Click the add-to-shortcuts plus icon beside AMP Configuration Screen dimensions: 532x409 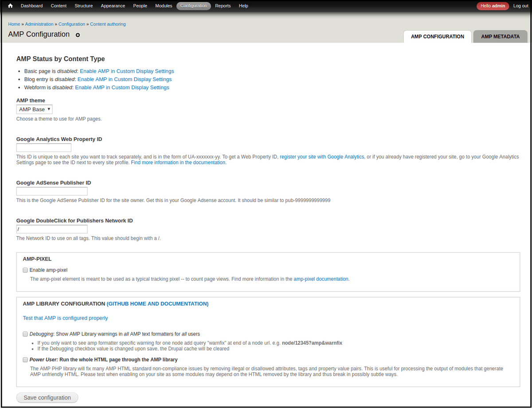(78, 35)
